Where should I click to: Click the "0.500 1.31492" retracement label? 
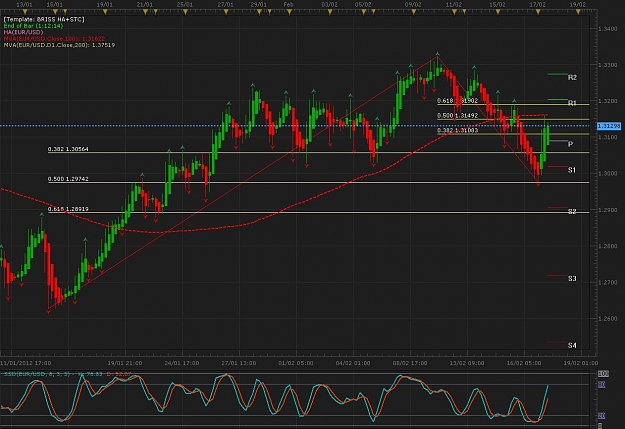pyautogui.click(x=457, y=116)
